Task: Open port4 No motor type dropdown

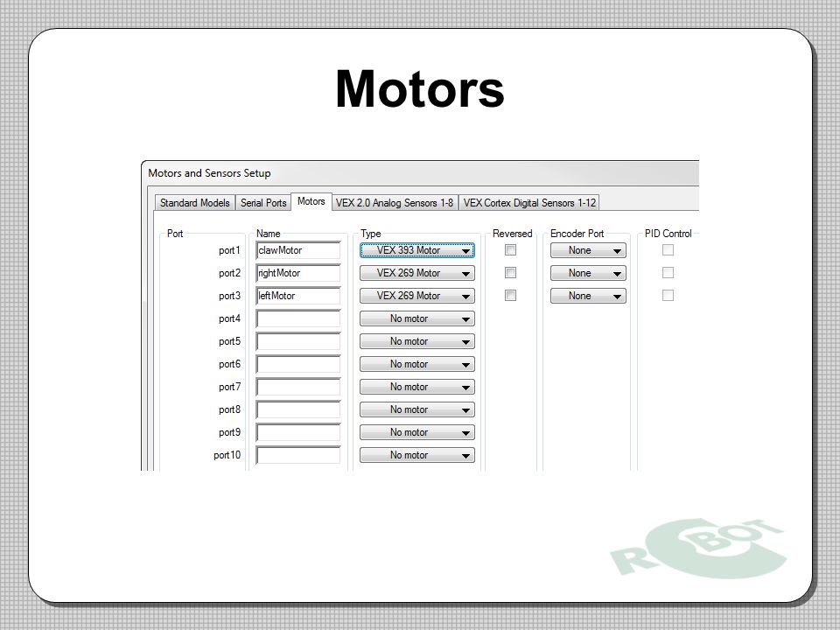Action: click(417, 318)
